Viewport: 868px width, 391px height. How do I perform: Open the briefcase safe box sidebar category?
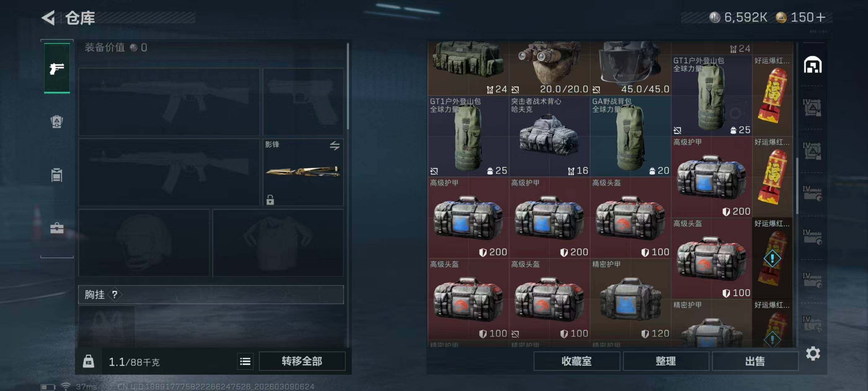tap(57, 228)
